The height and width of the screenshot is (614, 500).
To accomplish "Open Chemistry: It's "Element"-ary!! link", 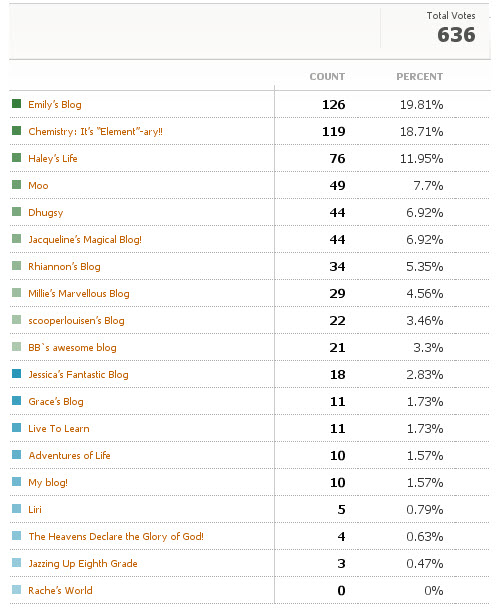I will pos(95,132).
